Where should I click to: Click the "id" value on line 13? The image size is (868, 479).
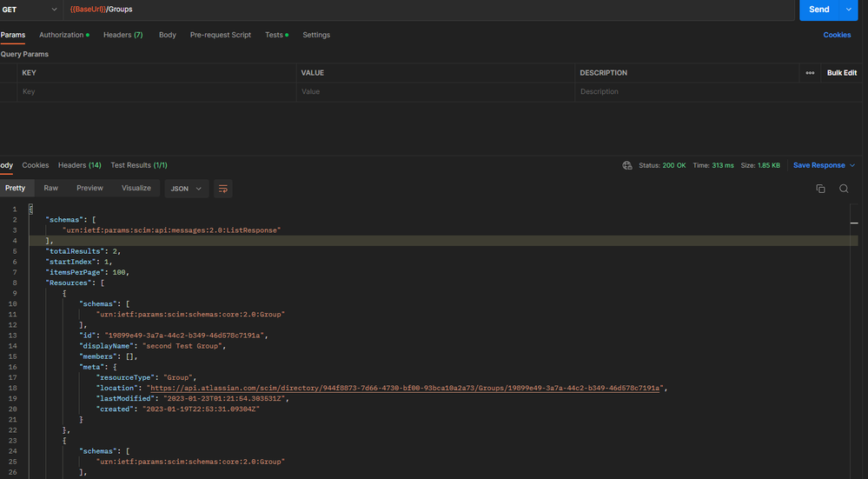184,336
